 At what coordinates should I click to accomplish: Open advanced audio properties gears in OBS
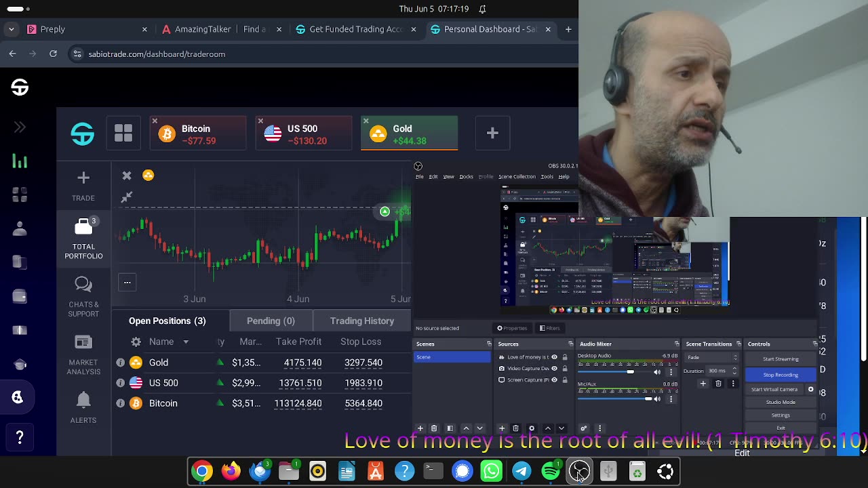click(583, 428)
